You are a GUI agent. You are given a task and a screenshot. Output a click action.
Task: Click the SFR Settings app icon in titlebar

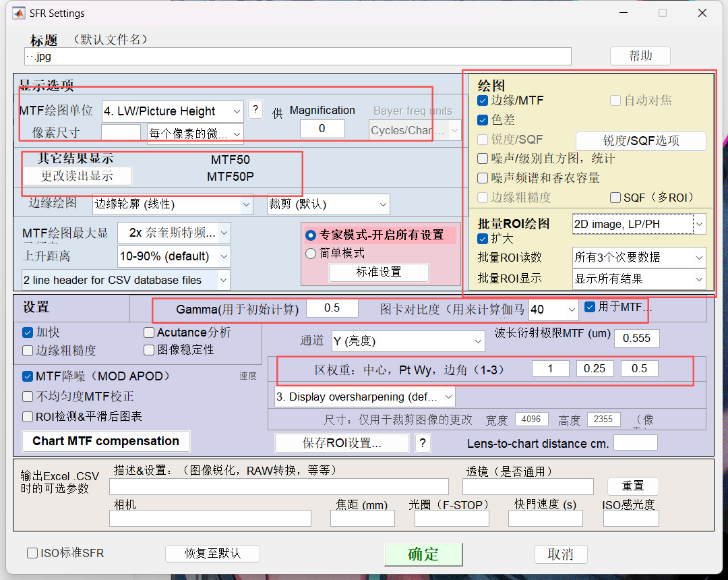[18, 13]
